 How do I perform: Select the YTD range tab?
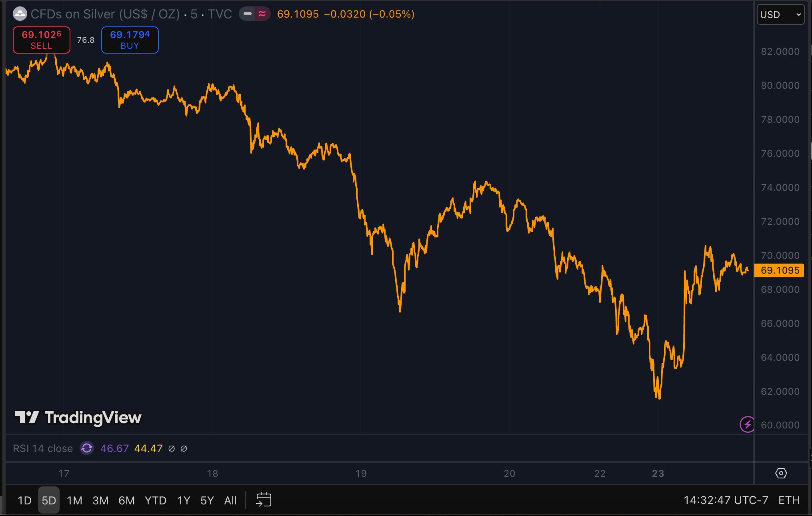click(x=155, y=500)
